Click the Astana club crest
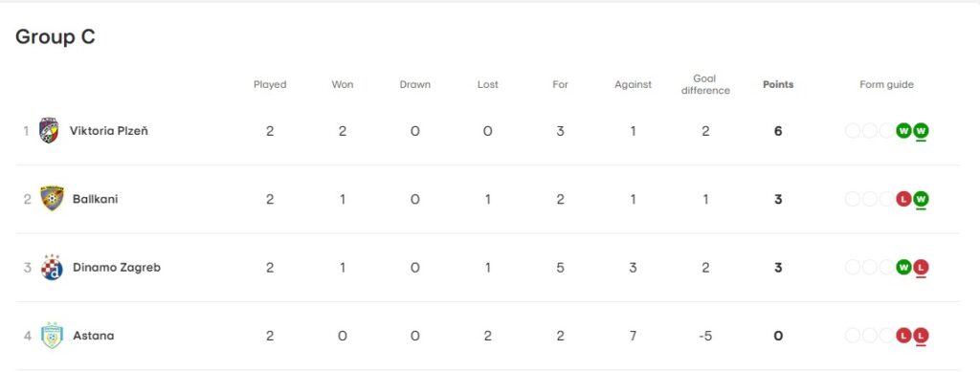This screenshot has width=980, height=372. pos(52,336)
